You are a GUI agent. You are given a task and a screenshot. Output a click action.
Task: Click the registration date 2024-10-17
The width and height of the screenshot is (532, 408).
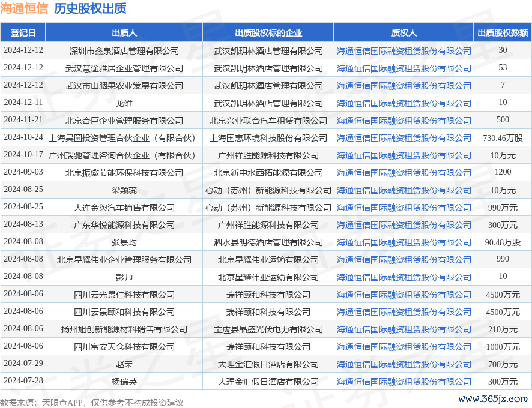pyautogui.click(x=23, y=154)
